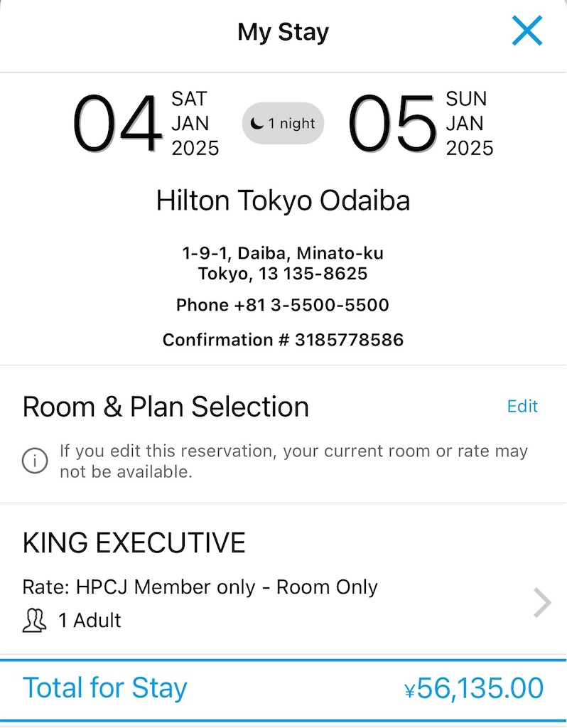
Task: Tap the Hilton Tokyo Odaiba hotel name
Action: pos(283,201)
